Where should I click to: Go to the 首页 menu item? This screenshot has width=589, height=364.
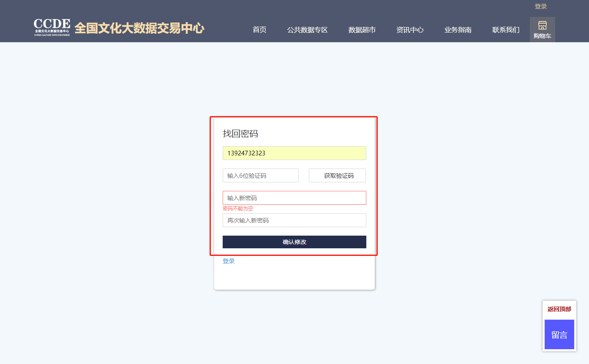point(259,30)
